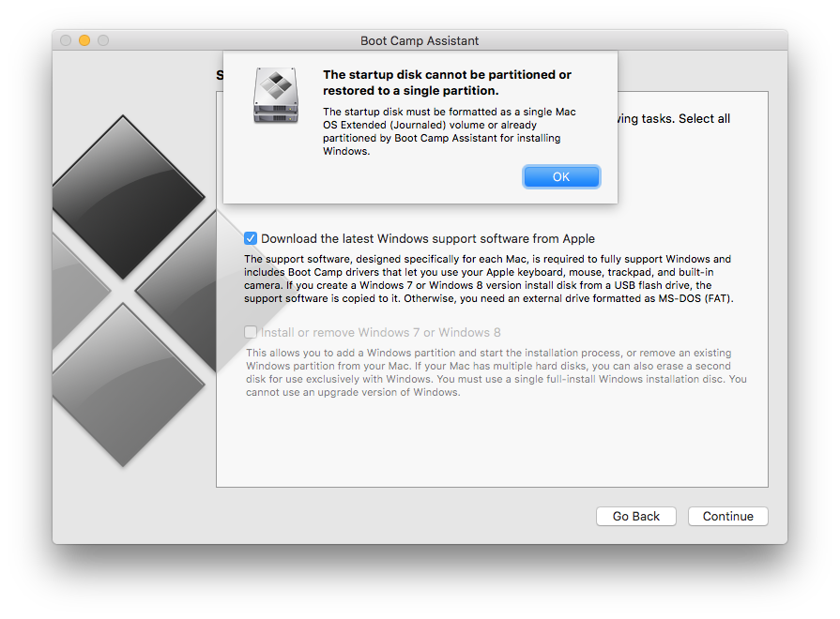840x619 pixels.
Task: Click the dimmed Windows partition description paragraph
Action: click(x=496, y=372)
